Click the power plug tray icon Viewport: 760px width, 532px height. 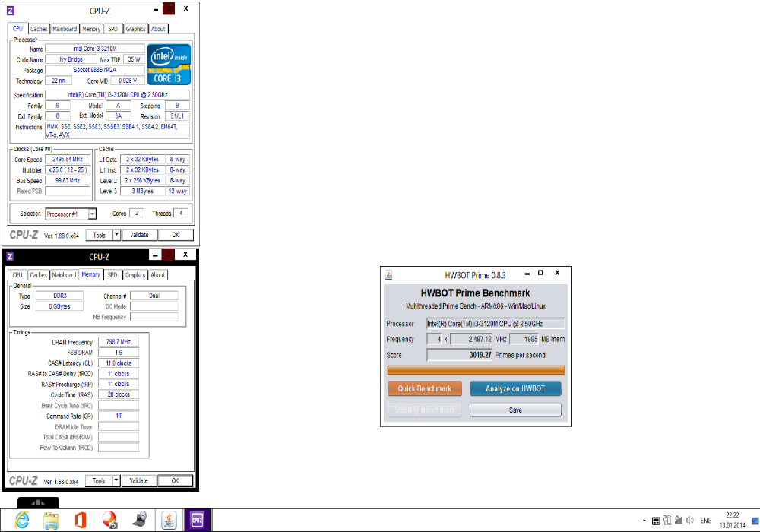tap(667, 521)
